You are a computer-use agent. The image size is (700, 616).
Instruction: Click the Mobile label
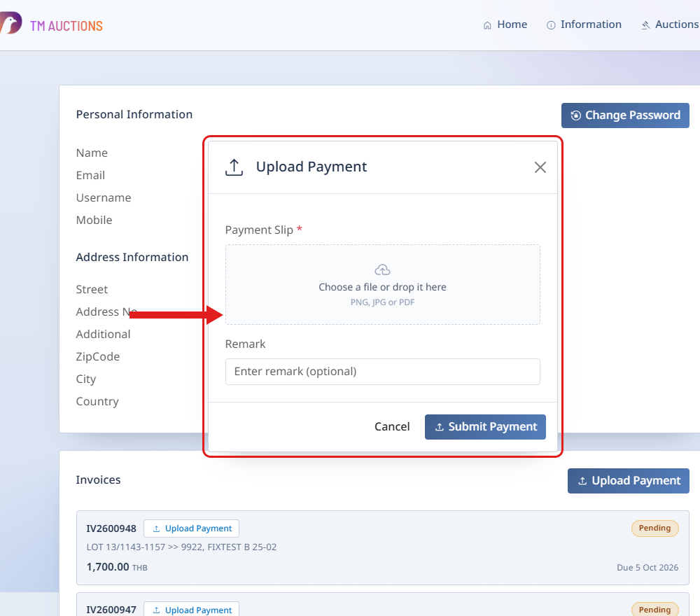tap(94, 220)
